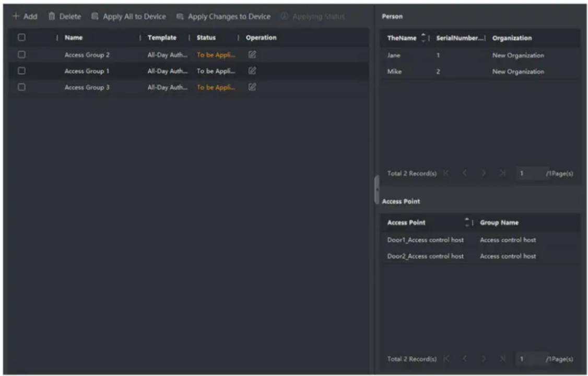Tick the select-all checkbox in the table header
This screenshot has width=588, height=376.
pyautogui.click(x=22, y=38)
